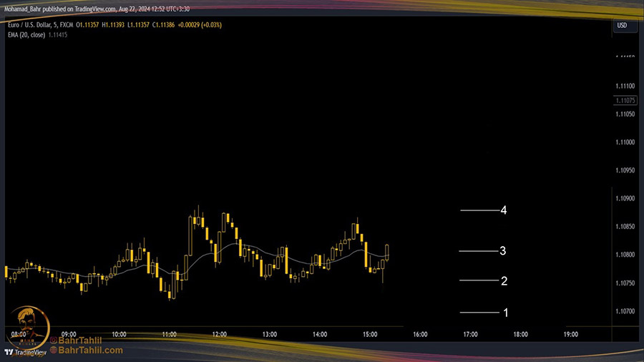The width and height of the screenshot is (644, 362).
Task: Click the 1.10700 price axis label
Action: [x=625, y=311]
